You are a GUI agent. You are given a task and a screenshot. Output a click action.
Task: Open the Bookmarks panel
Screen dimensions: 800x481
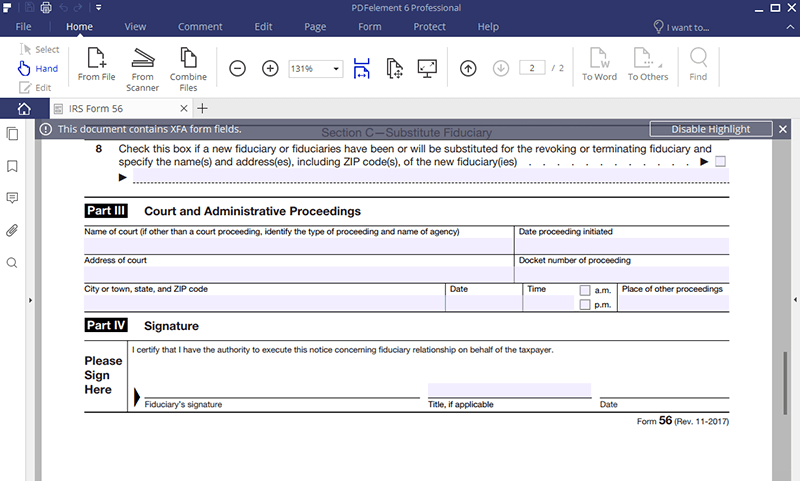tap(12, 166)
